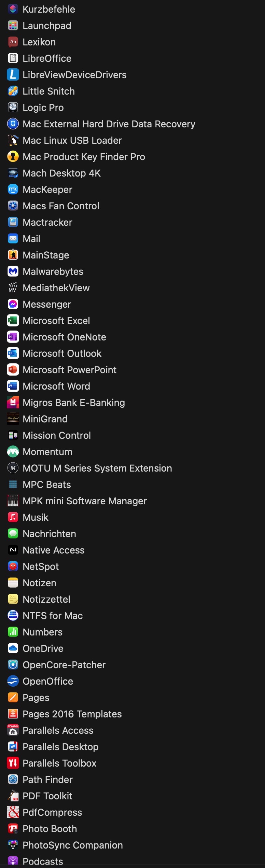Click the Migros Bank E-Banking icon
Image resolution: width=265 pixels, height=868 pixels.
coord(13,403)
